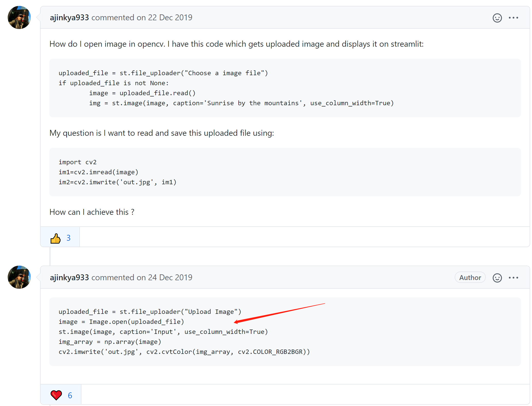Open three-dot options menu on Author comment

pos(513,278)
